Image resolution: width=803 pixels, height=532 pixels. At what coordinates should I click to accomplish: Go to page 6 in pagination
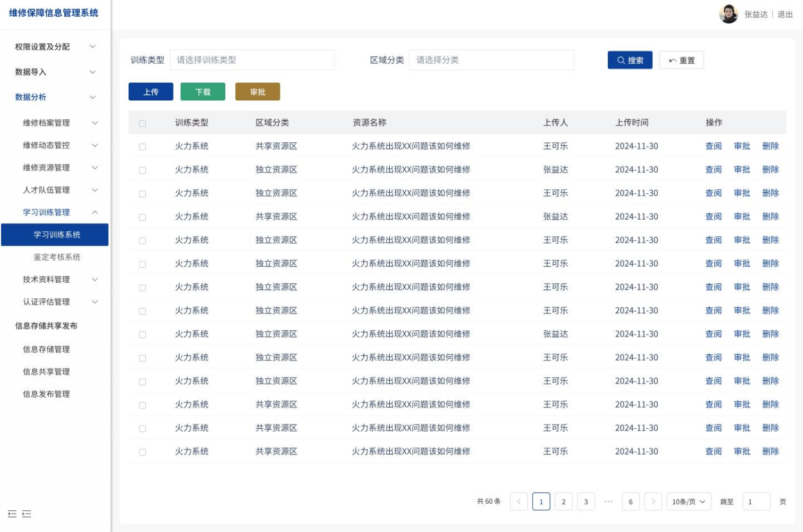[631, 501]
